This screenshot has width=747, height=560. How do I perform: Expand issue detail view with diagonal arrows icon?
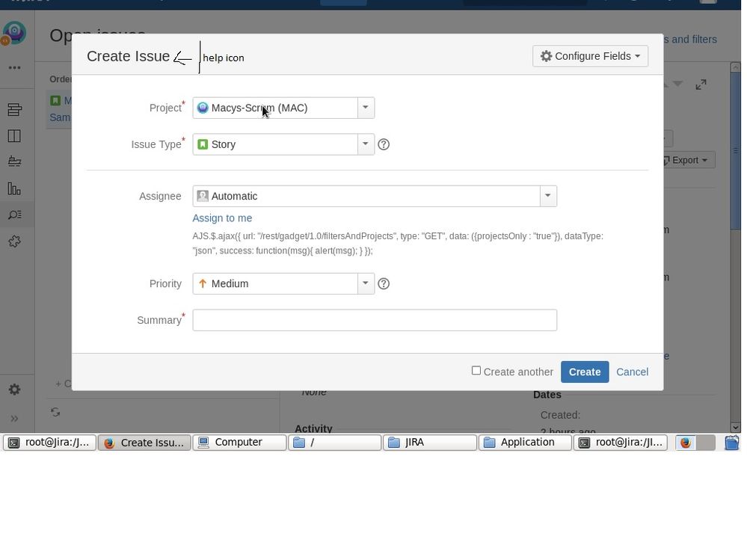tap(701, 84)
